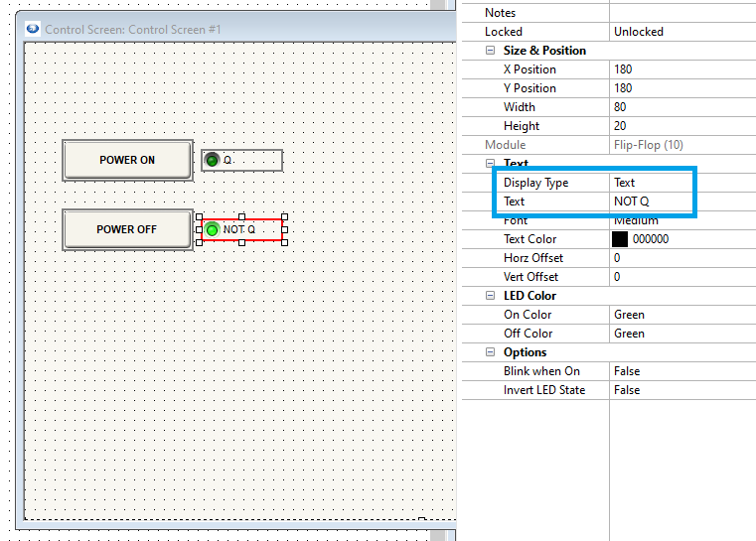Viewport: 756px width, 541px height.
Task: Toggle Blink when On False value
Action: click(682, 371)
